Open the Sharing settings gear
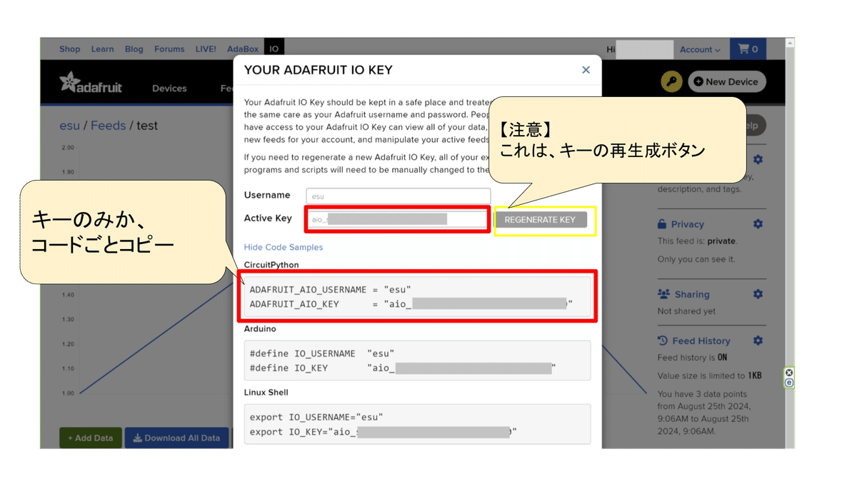857x504 pixels. (x=758, y=293)
